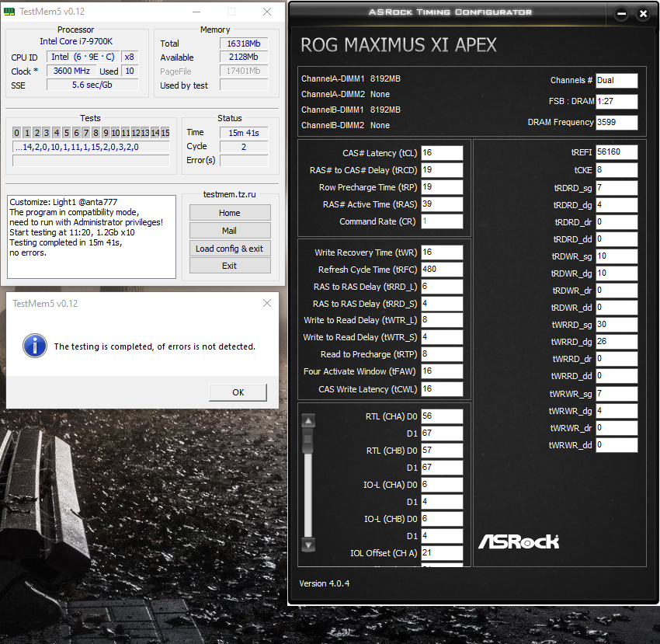The image size is (660, 644).
Task: Click the RTL (CHA) D0 field
Action: (442, 416)
